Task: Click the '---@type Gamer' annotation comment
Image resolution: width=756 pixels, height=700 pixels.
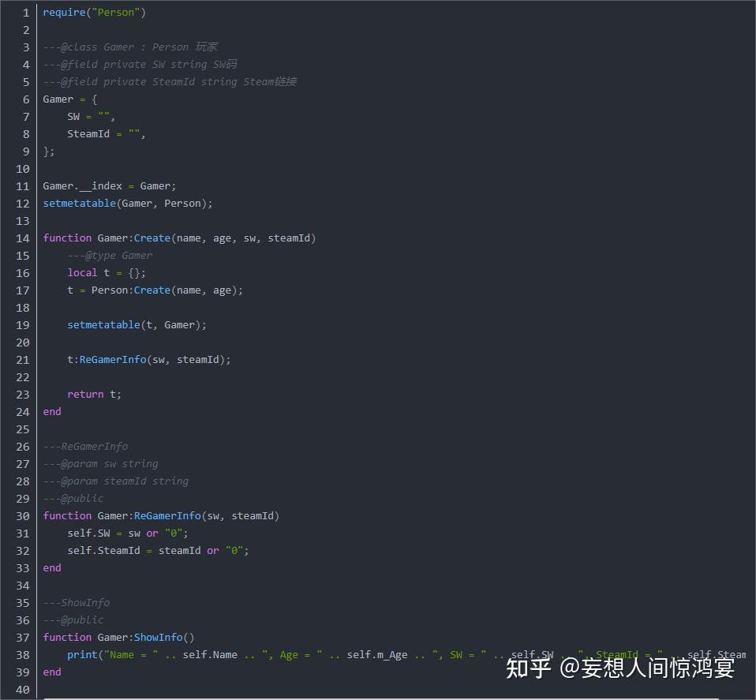Action: (110, 256)
